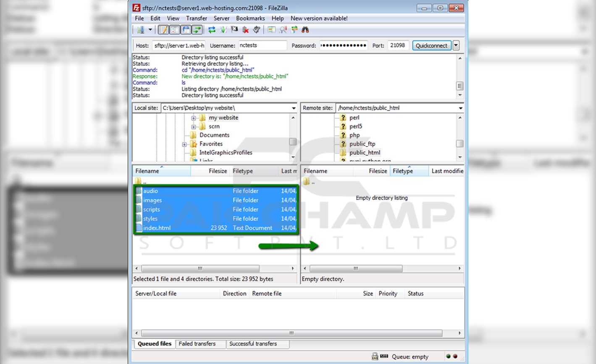This screenshot has width=596, height=364.
Task: Sort local files by Filename header
Action: point(162,171)
